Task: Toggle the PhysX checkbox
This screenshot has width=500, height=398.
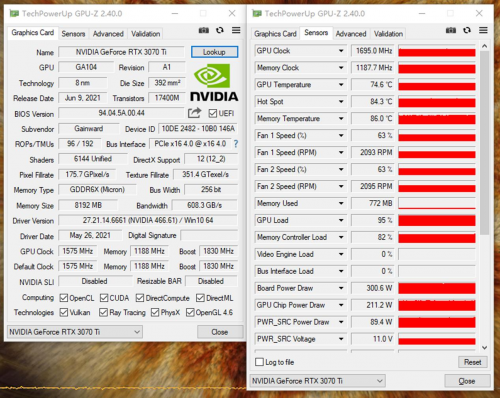Action: click(155, 312)
